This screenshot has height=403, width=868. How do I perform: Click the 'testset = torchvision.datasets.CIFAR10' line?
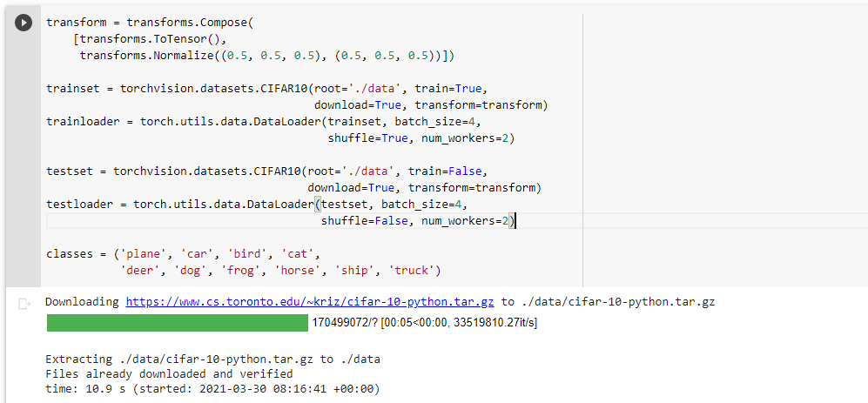(x=266, y=171)
